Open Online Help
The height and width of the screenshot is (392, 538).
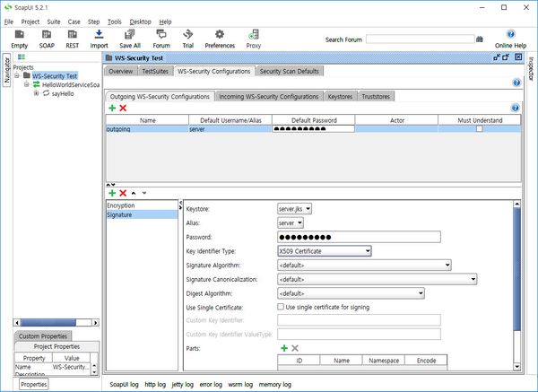509,39
